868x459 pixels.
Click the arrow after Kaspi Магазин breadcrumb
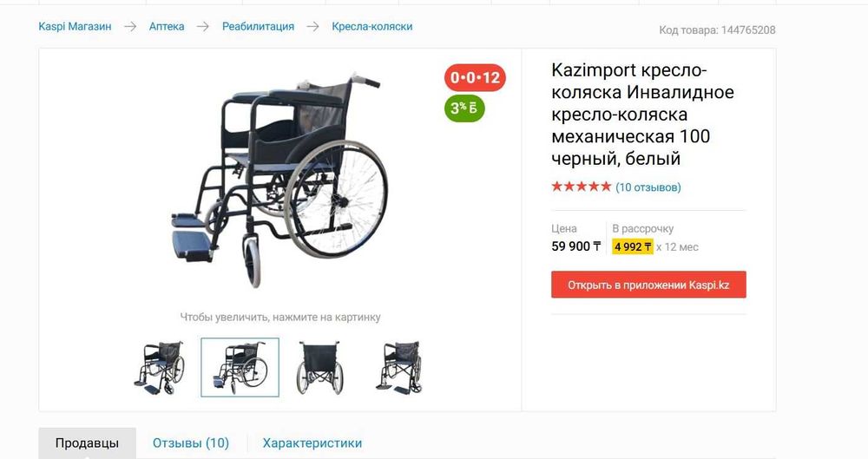(130, 27)
